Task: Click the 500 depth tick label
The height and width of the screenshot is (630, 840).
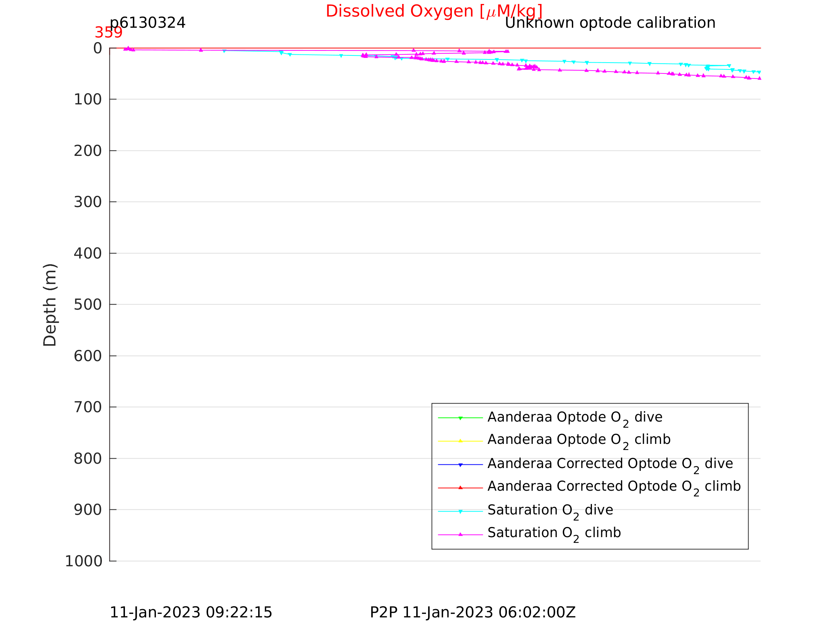Action: (88, 305)
